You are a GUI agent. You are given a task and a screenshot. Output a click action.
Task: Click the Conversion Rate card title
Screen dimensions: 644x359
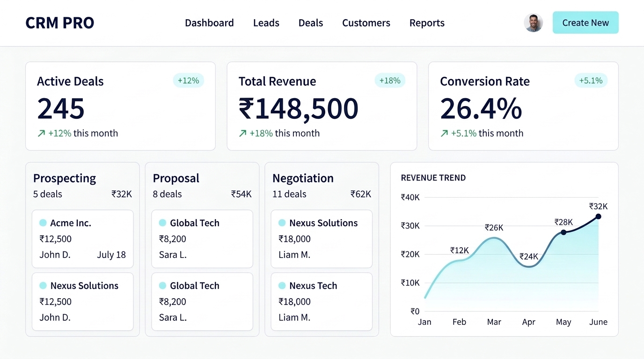[x=485, y=81]
